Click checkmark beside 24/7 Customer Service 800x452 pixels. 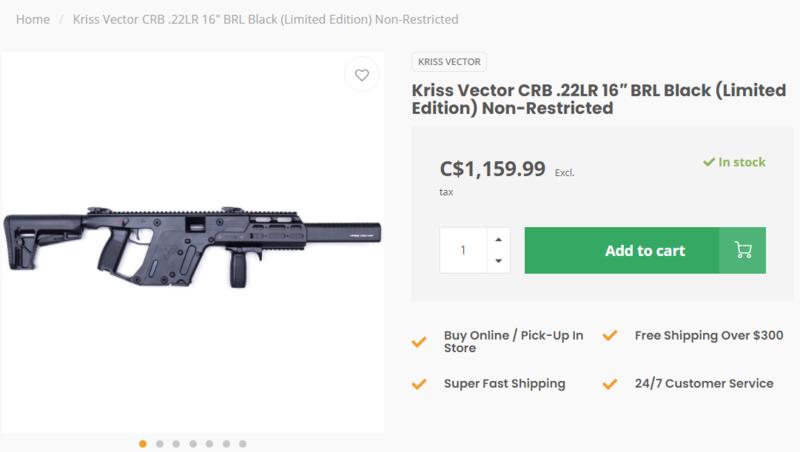[x=611, y=383]
